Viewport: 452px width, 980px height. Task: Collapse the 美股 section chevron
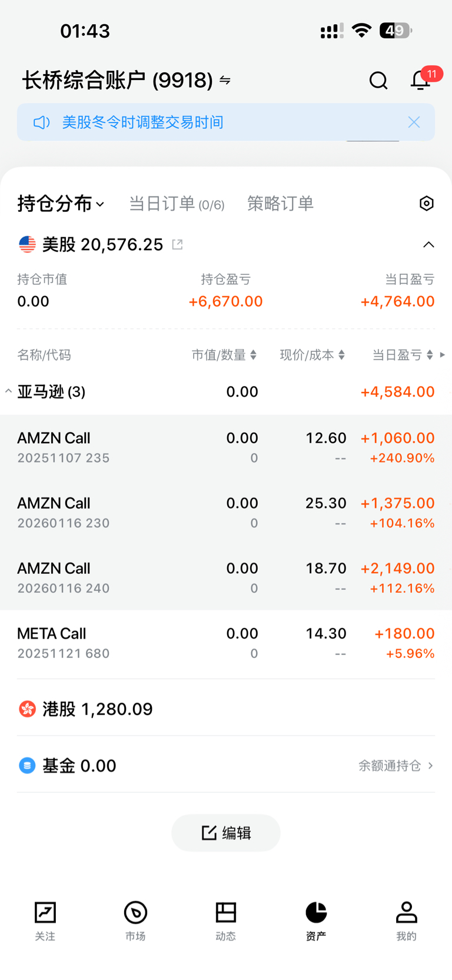coord(428,245)
